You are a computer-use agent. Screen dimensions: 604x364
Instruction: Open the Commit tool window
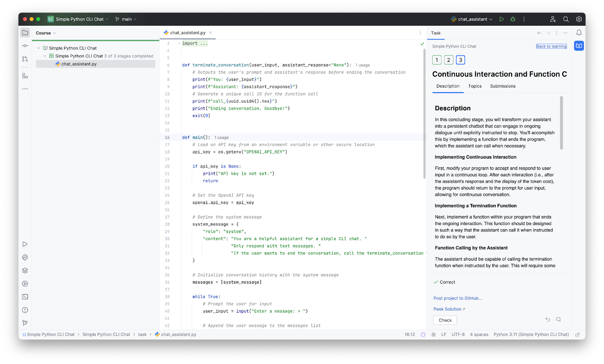tap(25, 46)
